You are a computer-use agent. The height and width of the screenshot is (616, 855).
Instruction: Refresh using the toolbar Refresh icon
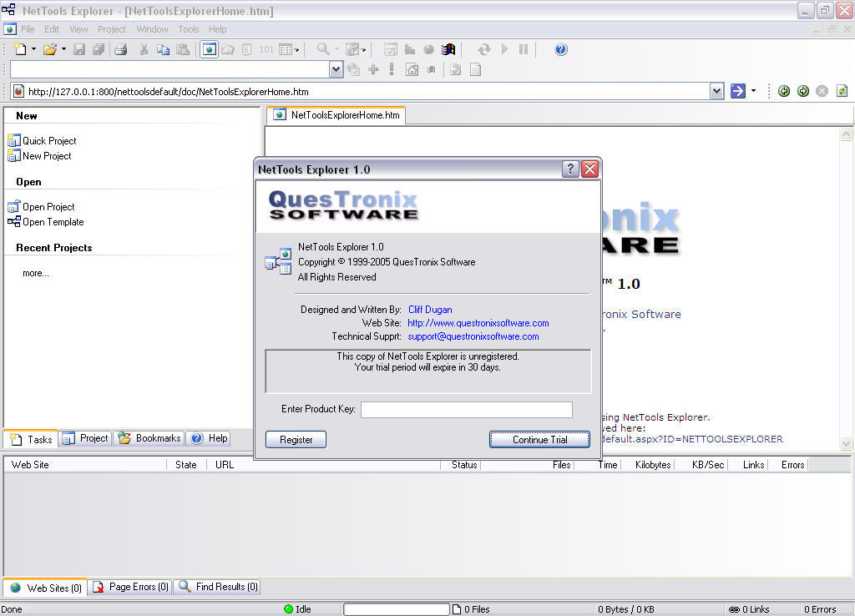(x=484, y=49)
